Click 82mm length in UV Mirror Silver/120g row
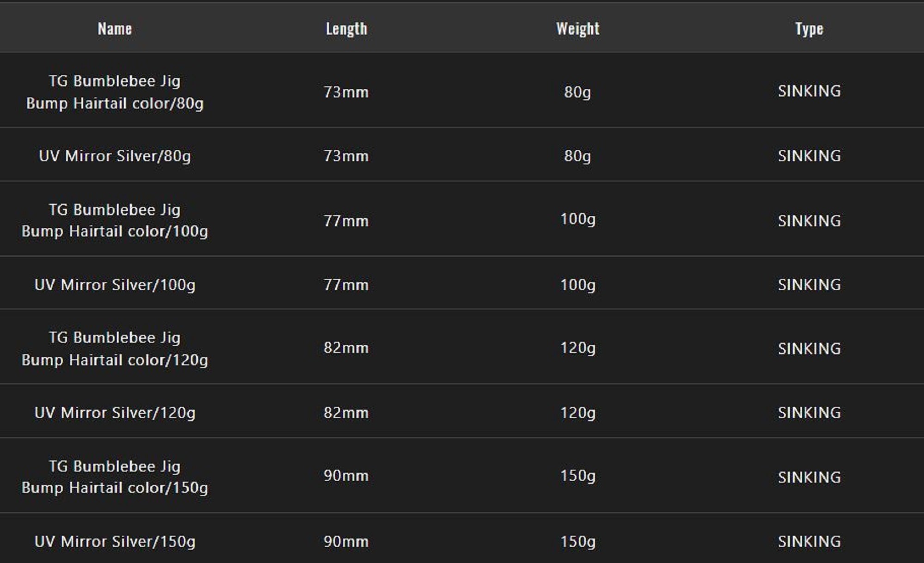Screen dimensions: 924x563 (x=346, y=412)
